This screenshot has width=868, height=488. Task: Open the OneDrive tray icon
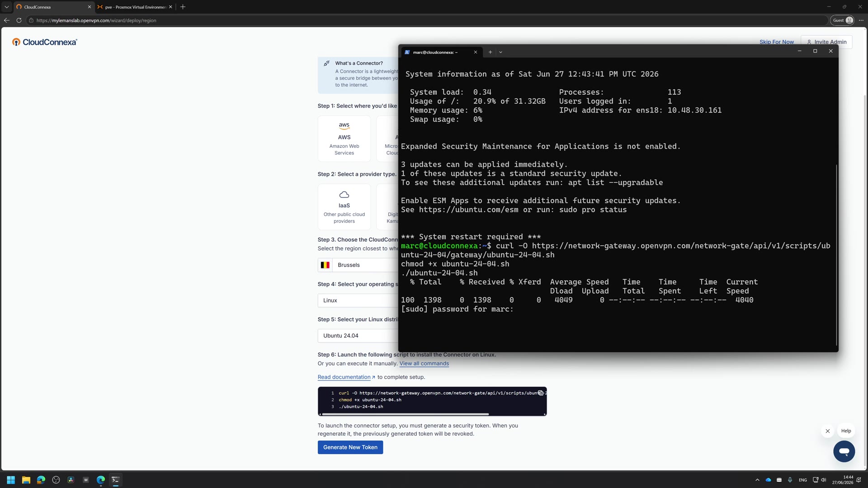768,480
